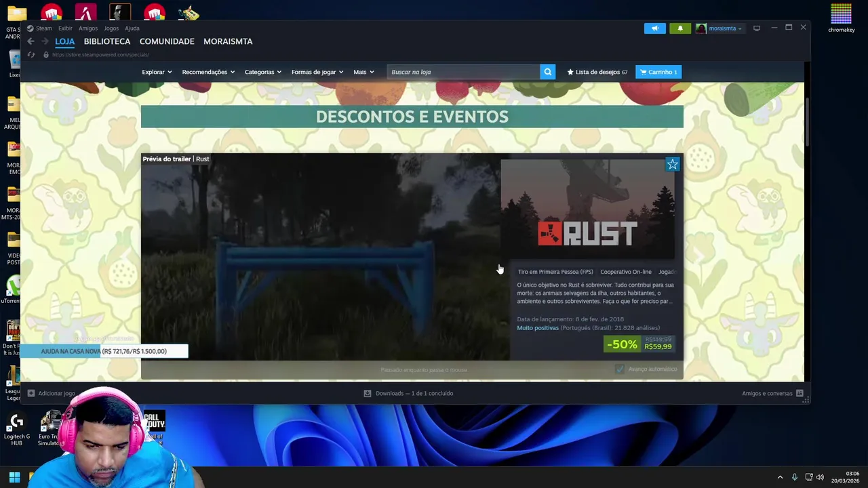
Task: Expand the Mais dropdown
Action: (363, 72)
